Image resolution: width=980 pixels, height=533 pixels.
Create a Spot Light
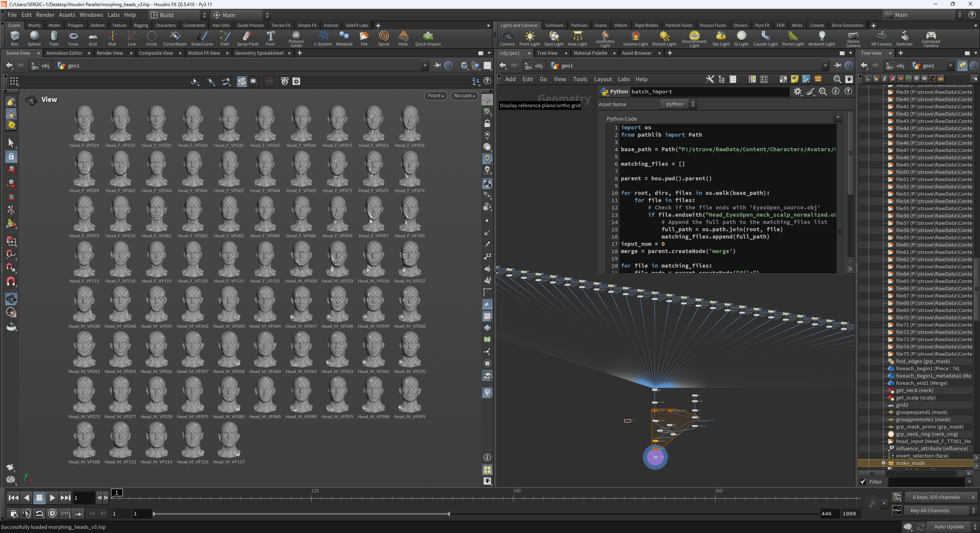click(554, 39)
